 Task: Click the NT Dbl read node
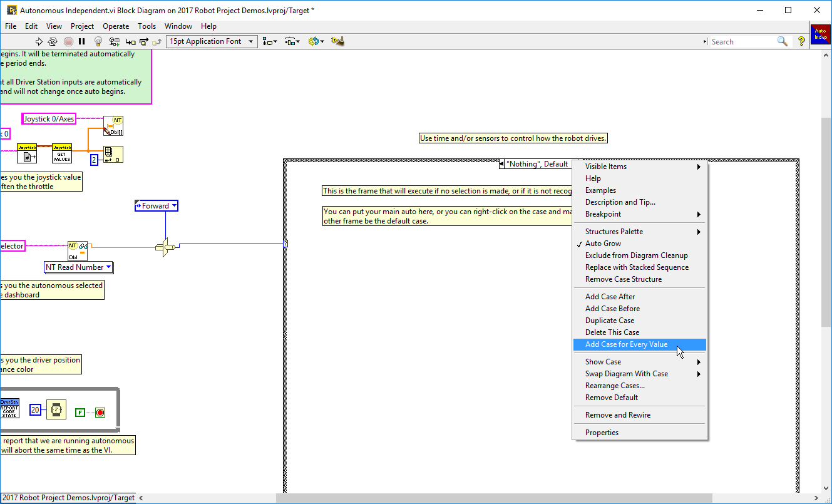coord(78,250)
